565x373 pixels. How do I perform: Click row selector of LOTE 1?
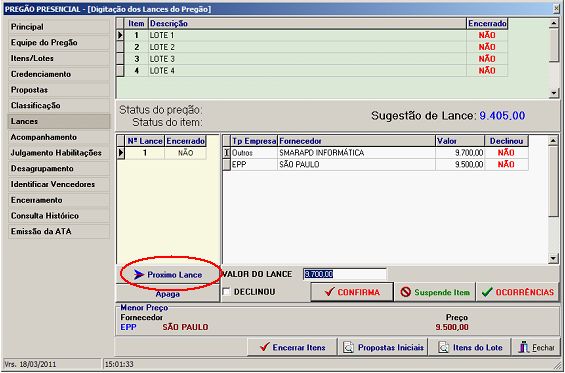click(120, 35)
